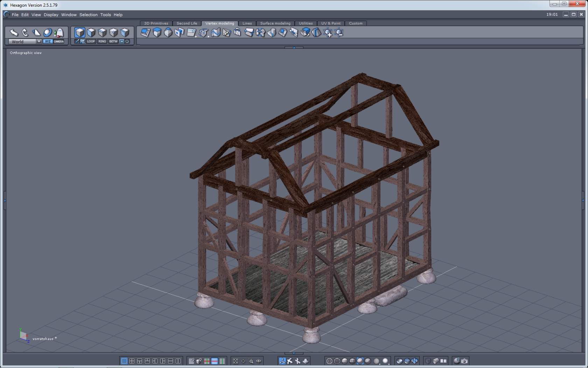Switch to four-view viewport layout
Viewport: 588px width, 368px height.
tap(132, 361)
